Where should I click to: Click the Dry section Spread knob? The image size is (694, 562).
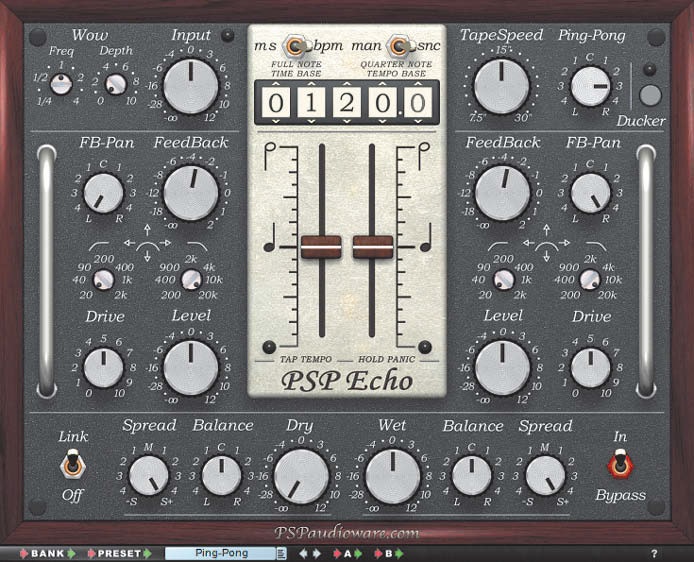point(149,476)
